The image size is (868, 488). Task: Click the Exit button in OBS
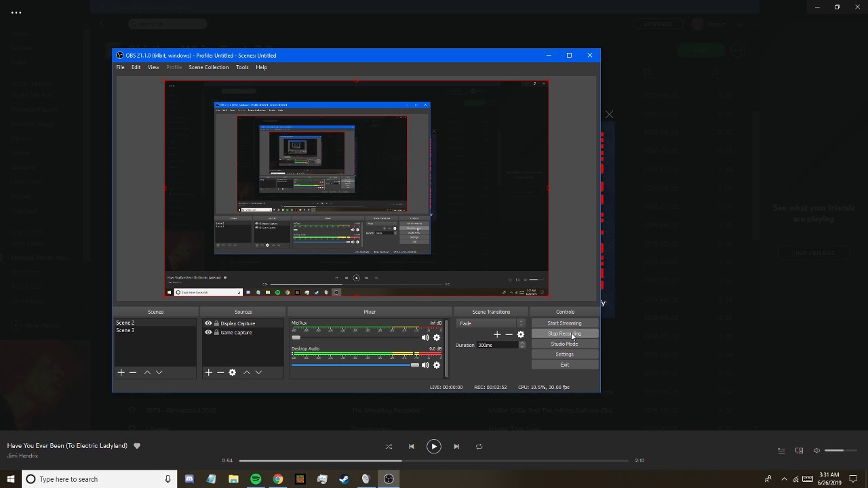[x=565, y=365]
